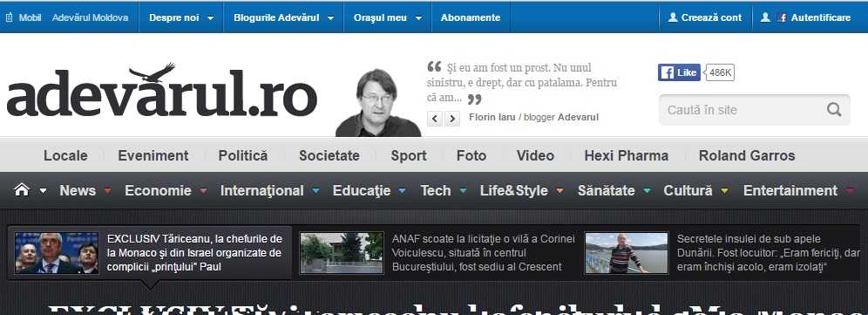
Task: Click the 486K Facebook like count
Action: click(x=720, y=72)
